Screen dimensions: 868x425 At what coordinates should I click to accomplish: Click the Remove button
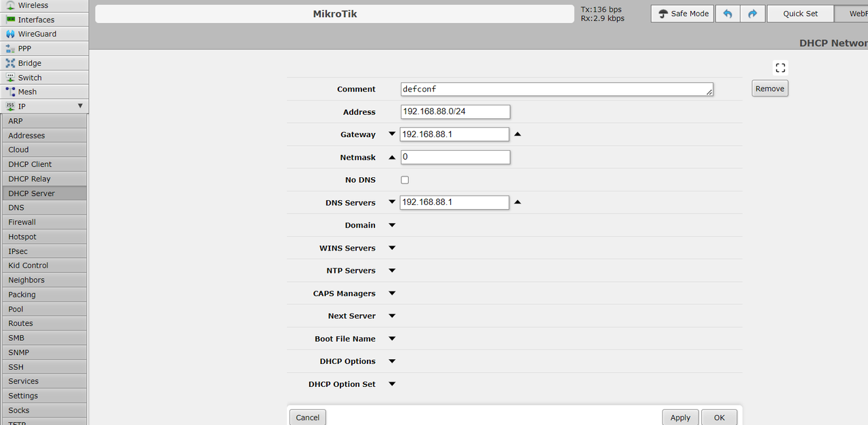point(770,89)
